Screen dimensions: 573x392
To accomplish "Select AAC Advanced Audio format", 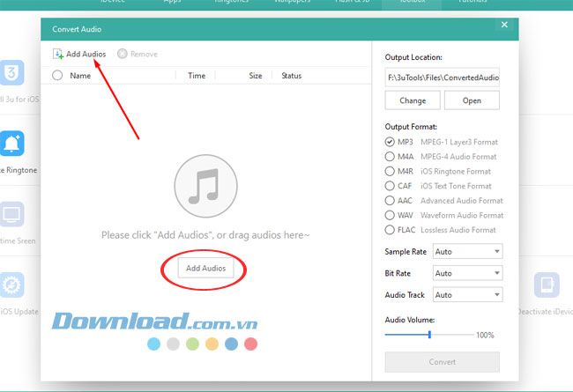I will tap(390, 200).
